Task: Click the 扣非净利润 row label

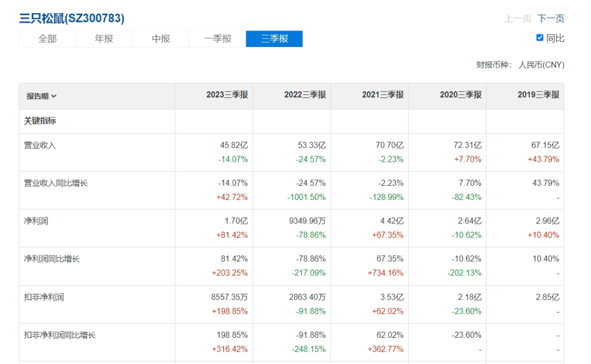Action: (44, 297)
